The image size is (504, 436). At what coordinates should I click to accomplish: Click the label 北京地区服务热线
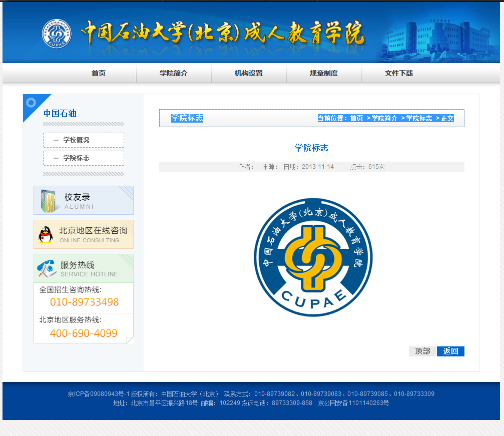point(70,320)
